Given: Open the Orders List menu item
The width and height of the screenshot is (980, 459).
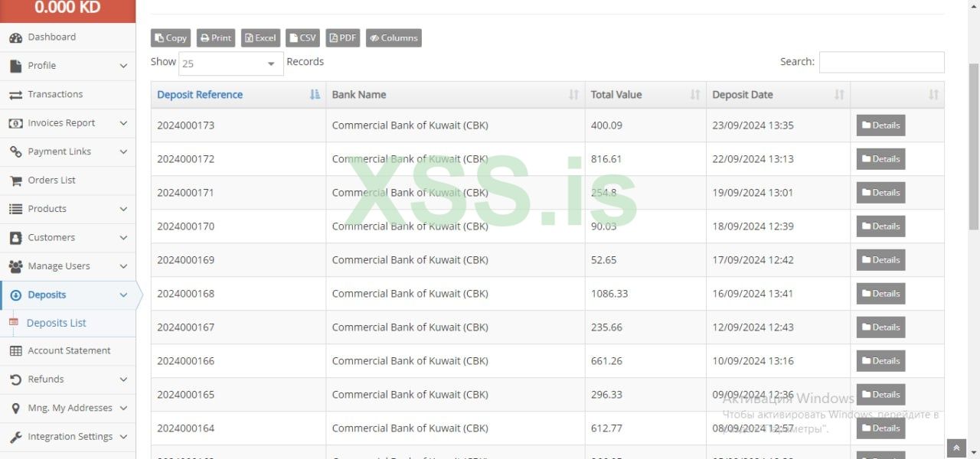Looking at the screenshot, I should [x=68, y=181].
